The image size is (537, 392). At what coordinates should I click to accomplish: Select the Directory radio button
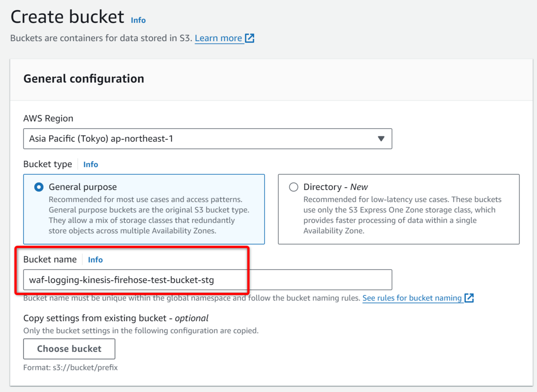294,187
